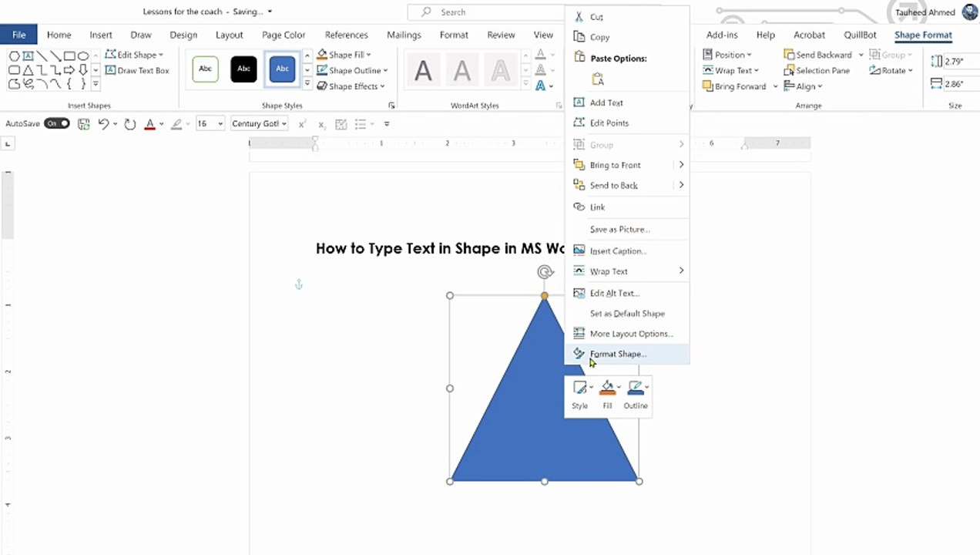The image size is (980, 555).
Task: Click the Fill icon in mini toolbar
Action: point(608,388)
